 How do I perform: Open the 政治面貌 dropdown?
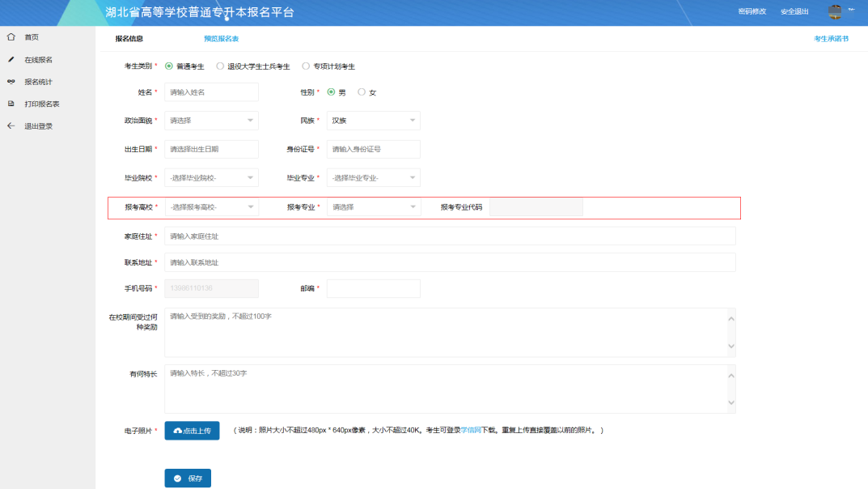[210, 120]
